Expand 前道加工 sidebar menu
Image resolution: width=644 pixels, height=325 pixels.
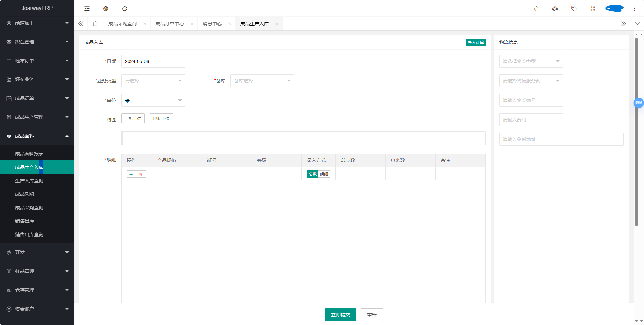(x=37, y=23)
